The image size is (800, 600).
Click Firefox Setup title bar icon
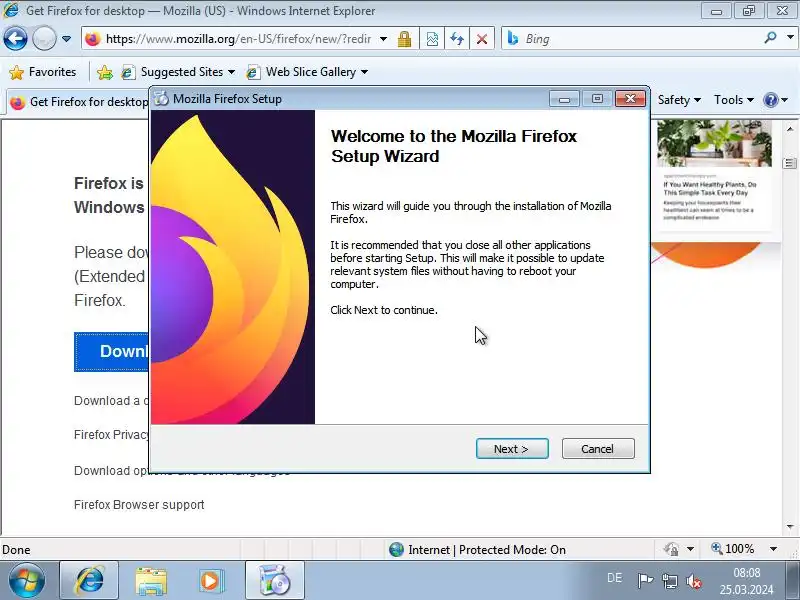pyautogui.click(x=161, y=98)
